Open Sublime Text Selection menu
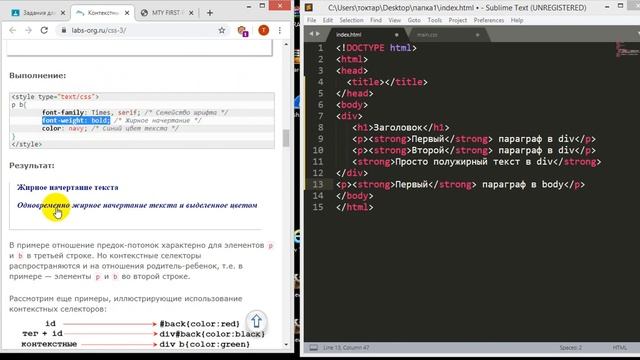Screen dimensions: 640x360 click(x=351, y=20)
